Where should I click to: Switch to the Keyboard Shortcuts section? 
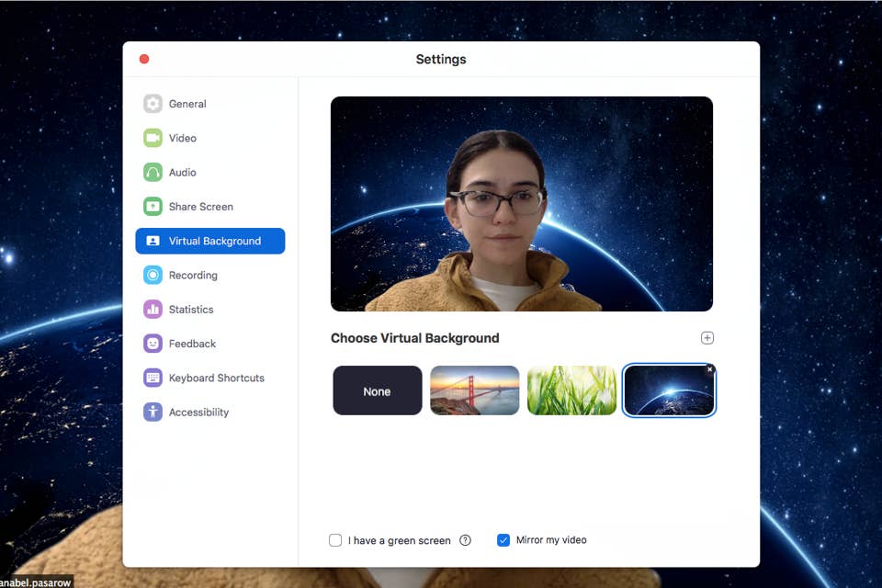coord(216,379)
